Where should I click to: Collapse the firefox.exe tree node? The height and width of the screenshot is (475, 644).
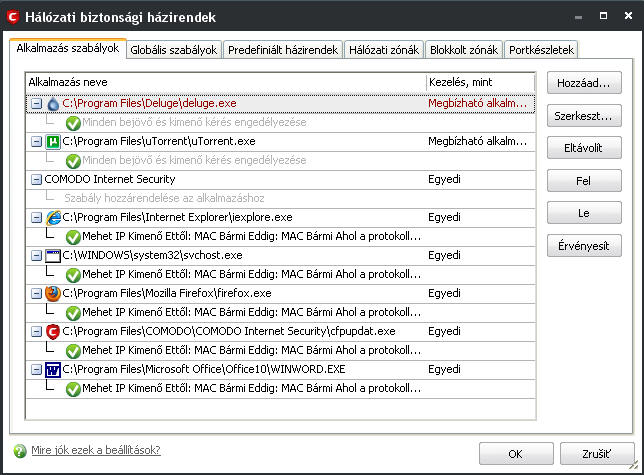point(37,294)
